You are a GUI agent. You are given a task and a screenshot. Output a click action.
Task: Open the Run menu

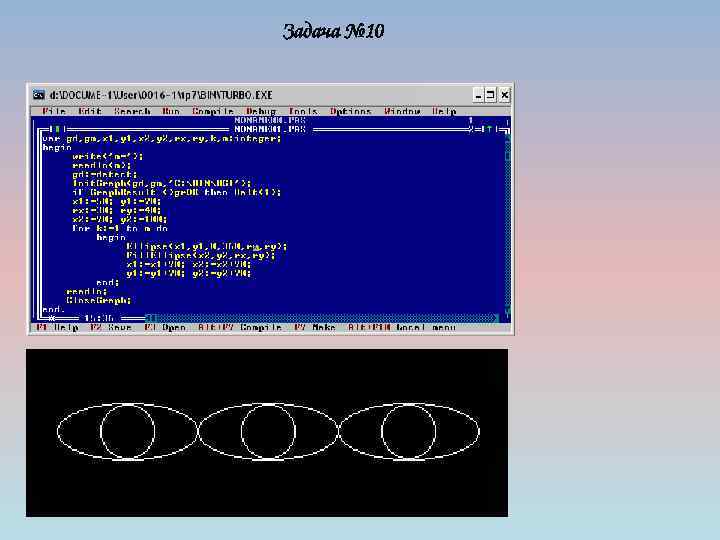point(171,111)
